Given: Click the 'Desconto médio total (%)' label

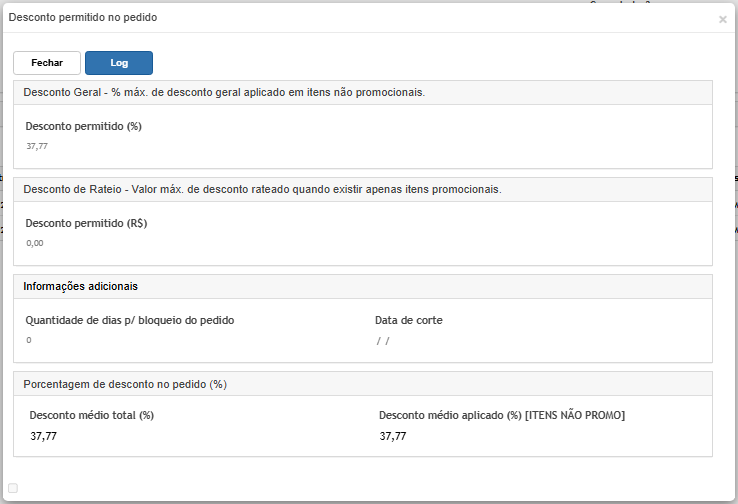Looking at the screenshot, I should (x=92, y=415).
